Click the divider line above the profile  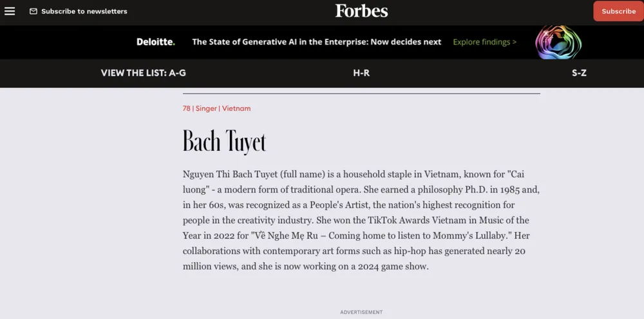point(361,93)
